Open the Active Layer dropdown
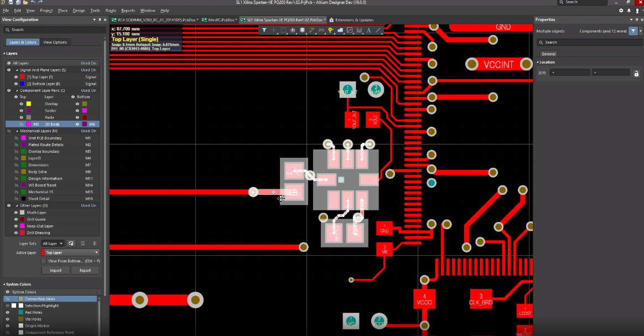 click(70, 252)
